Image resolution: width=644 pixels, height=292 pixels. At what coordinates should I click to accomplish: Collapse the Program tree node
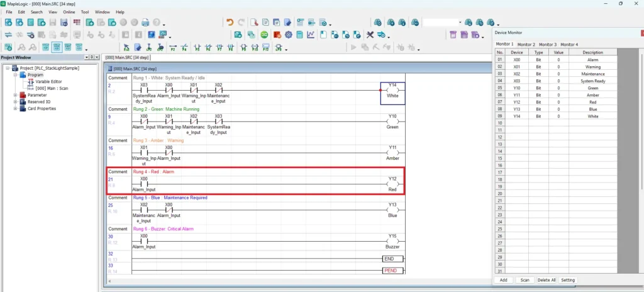point(16,75)
